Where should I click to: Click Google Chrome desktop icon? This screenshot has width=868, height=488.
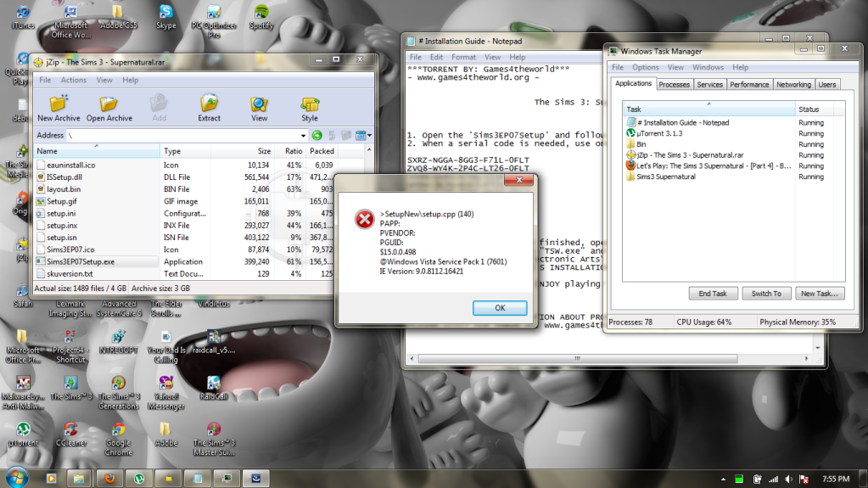pos(119,439)
